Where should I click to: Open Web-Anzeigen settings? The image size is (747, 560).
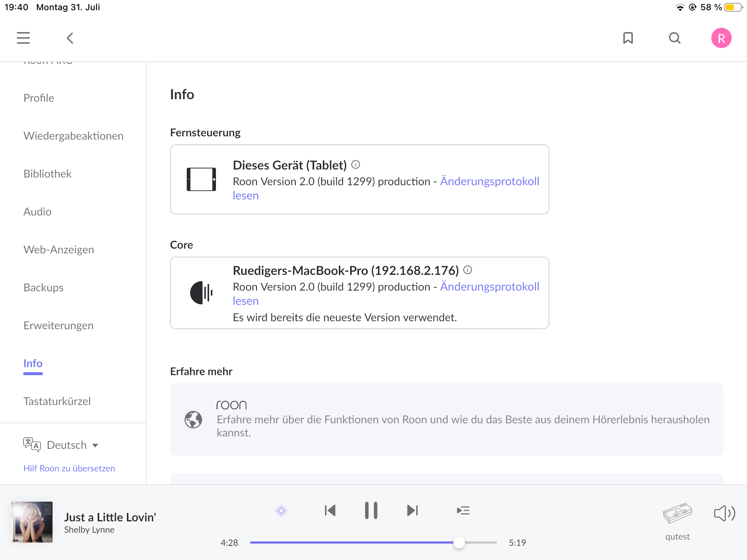coord(59,249)
